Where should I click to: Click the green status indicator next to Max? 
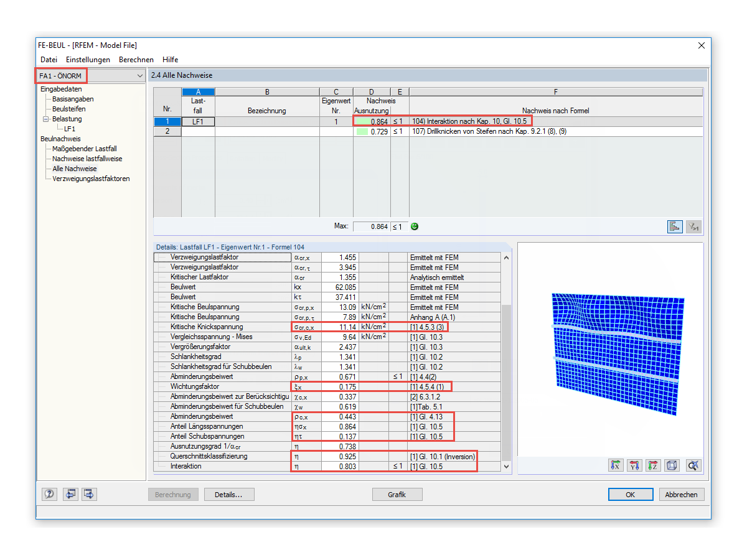click(415, 226)
